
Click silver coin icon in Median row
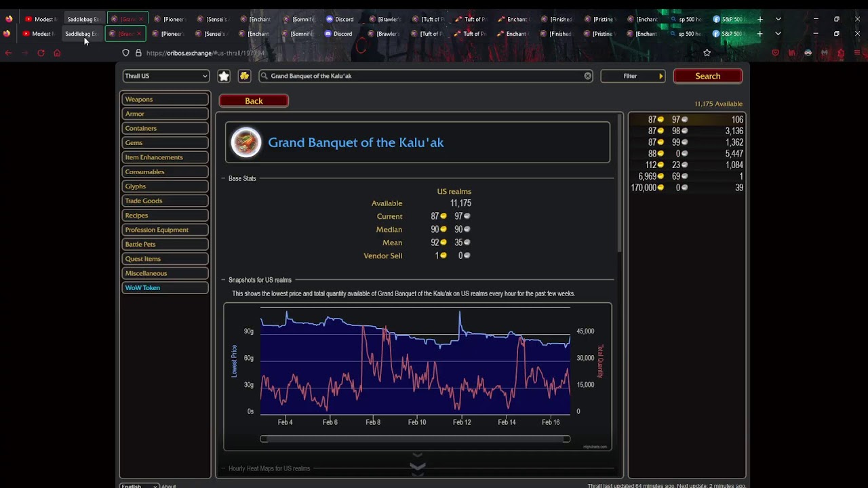(467, 229)
